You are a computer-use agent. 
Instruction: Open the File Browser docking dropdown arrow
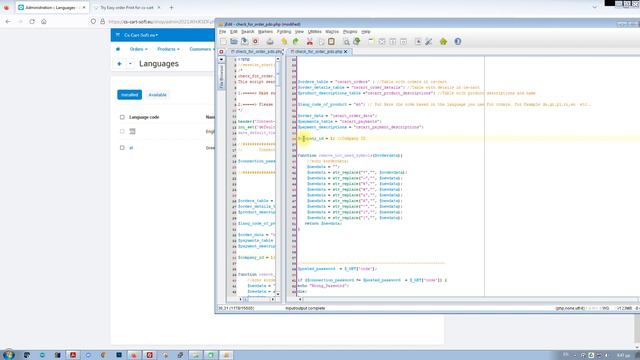tap(221, 60)
